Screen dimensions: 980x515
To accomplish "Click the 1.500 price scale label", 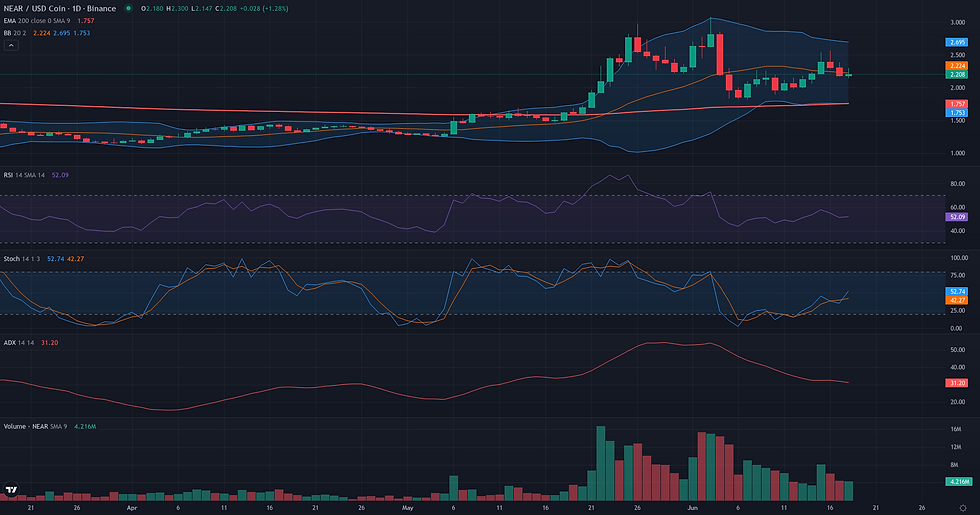I will point(957,121).
